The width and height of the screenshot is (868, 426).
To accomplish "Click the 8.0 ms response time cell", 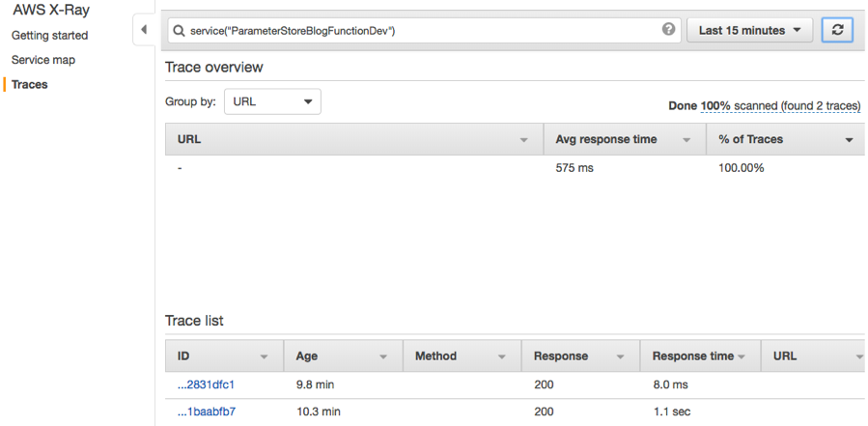I will tap(670, 384).
